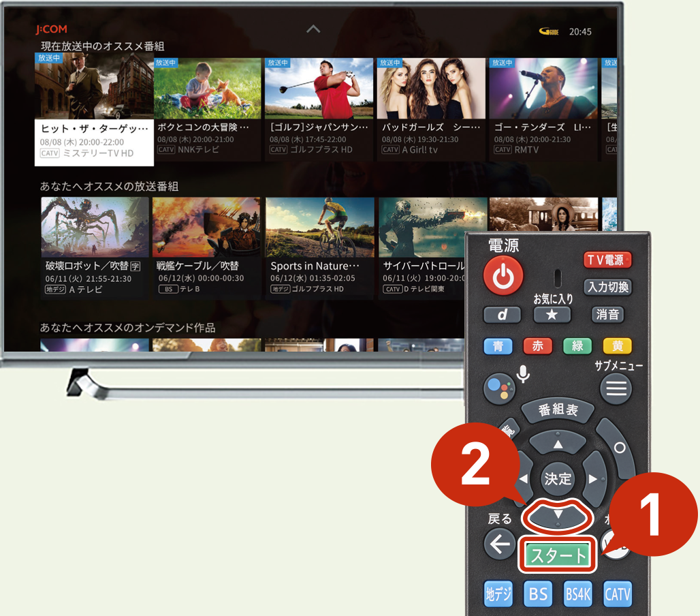The image size is (700, 616).
Task: Select the 入力切換 input switch button
Action: (x=608, y=287)
